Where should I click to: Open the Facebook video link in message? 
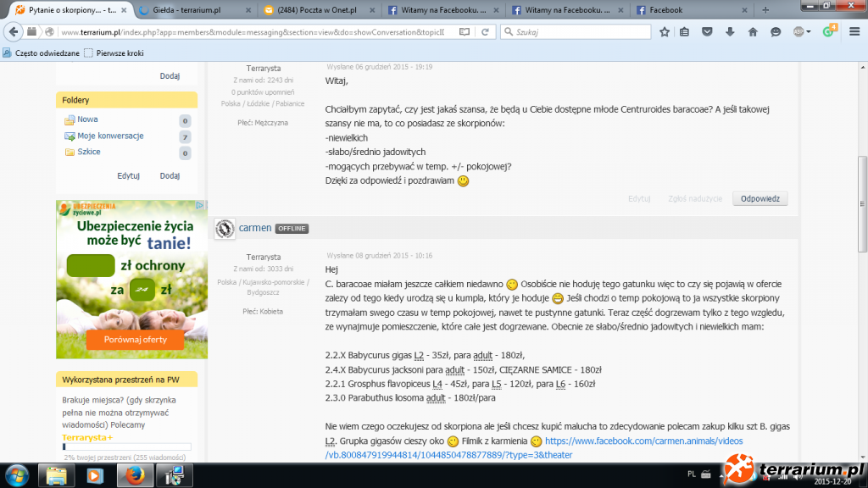[534, 448]
